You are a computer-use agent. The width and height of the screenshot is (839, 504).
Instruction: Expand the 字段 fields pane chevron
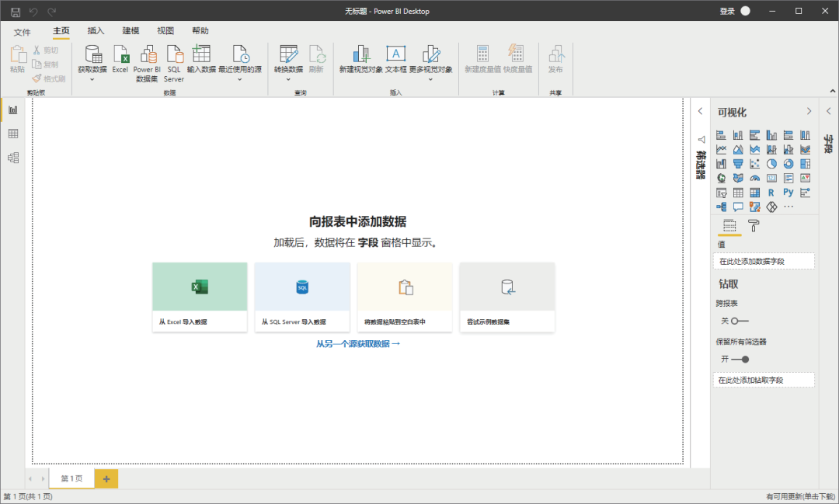828,111
